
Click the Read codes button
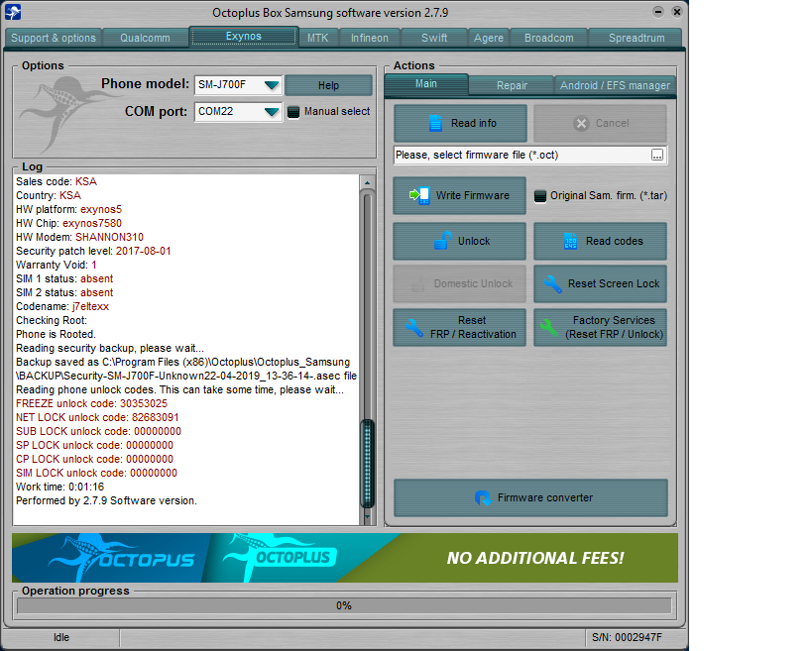(600, 241)
